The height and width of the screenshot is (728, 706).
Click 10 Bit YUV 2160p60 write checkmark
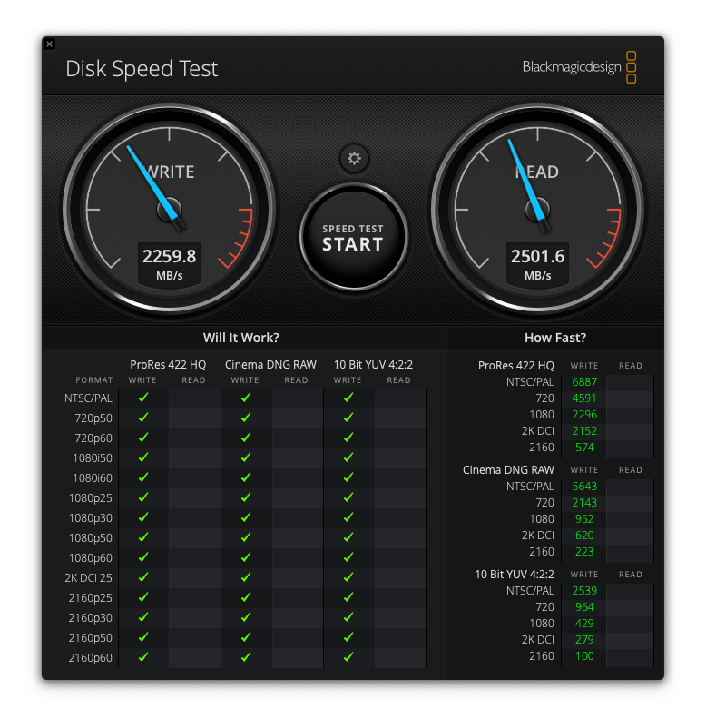[x=348, y=657]
